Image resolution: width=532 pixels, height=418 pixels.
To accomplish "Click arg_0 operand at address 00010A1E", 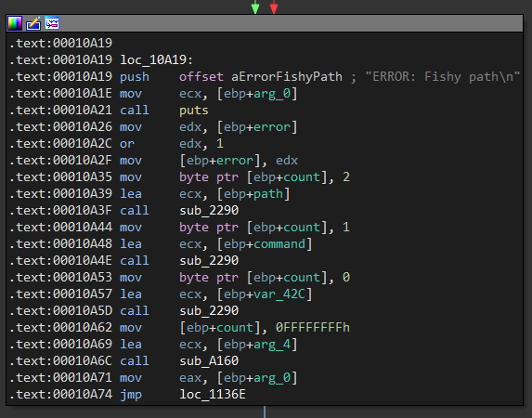I will tap(272, 94).
